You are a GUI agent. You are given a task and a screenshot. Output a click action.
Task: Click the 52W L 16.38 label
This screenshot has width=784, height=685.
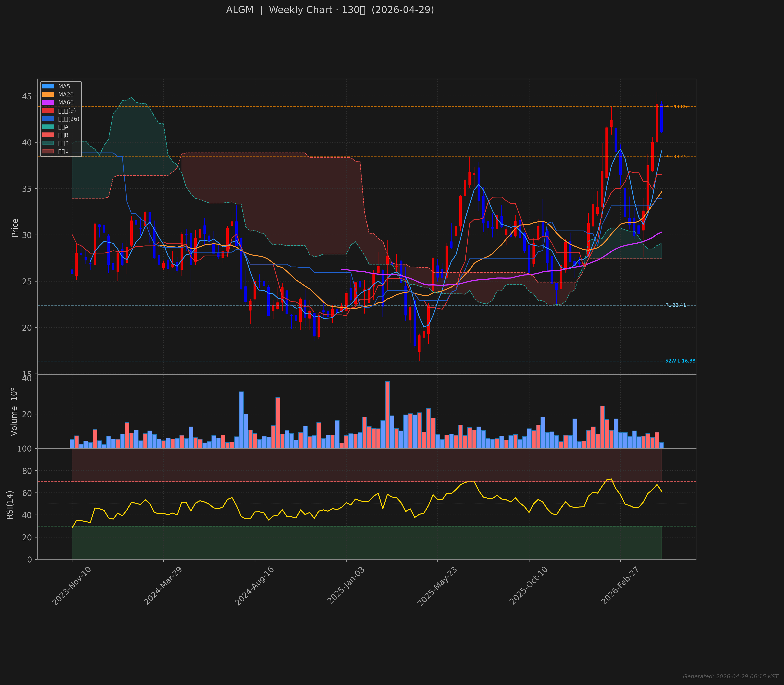(x=680, y=361)
